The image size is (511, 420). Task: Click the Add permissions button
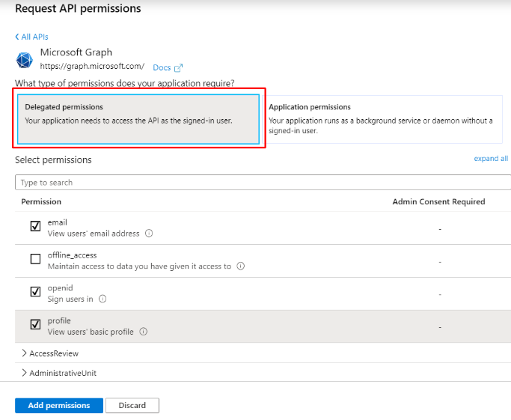pyautogui.click(x=58, y=405)
